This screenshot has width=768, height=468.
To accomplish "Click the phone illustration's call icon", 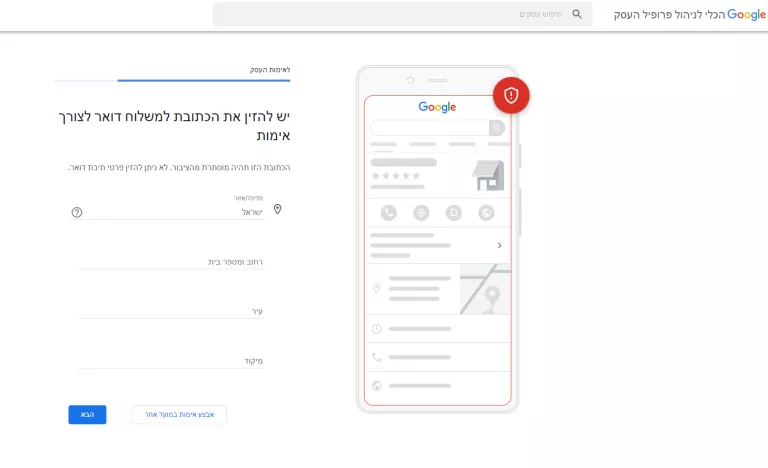I will coord(389,213).
